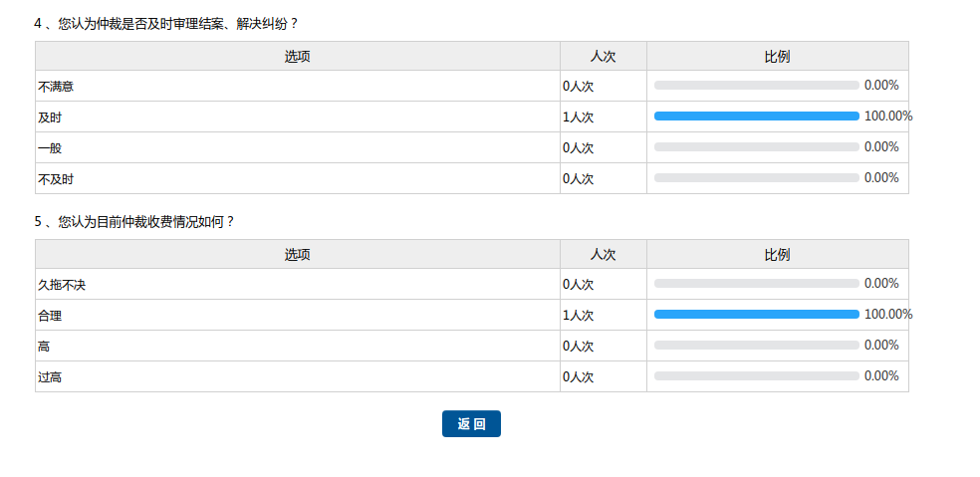
Task: Select the 及时 option cell
Action: (51, 118)
